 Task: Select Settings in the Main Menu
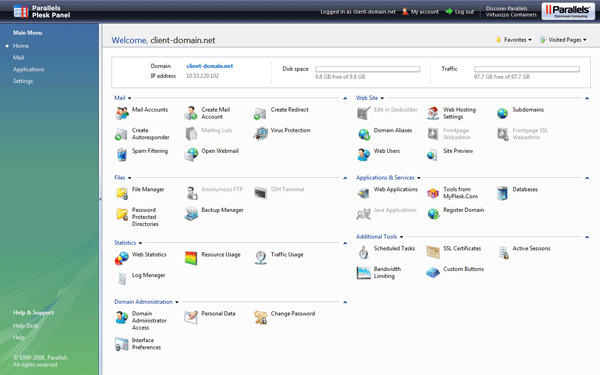[x=23, y=81]
